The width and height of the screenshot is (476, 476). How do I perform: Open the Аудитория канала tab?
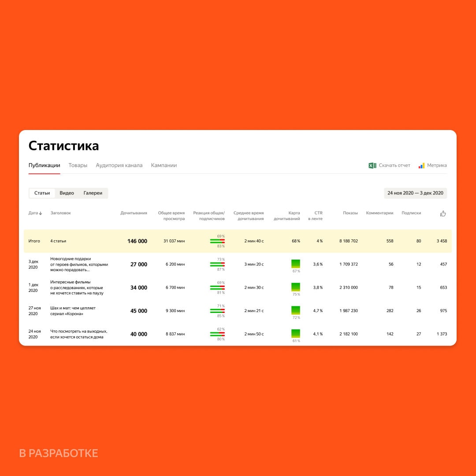point(119,165)
